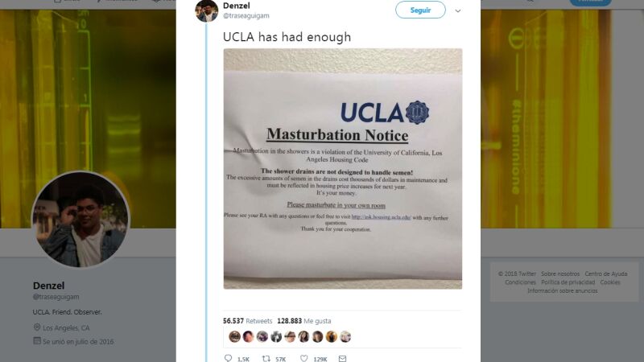Open Denzel's avatar in the tweet header
Viewport: 644px width, 362px height.
coord(207,10)
